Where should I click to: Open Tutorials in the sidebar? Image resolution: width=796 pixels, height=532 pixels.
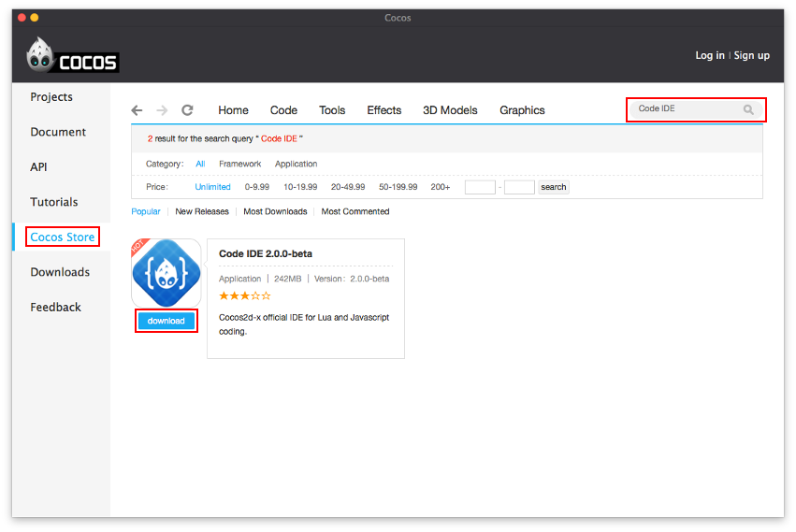[54, 202]
